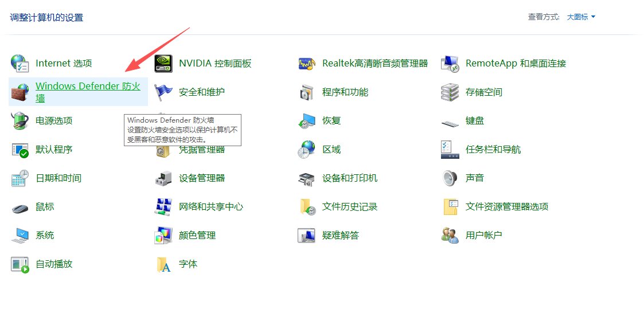The width and height of the screenshot is (644, 325).
Task: Click the 自动播放 icon with play arrow
Action: [19, 265]
